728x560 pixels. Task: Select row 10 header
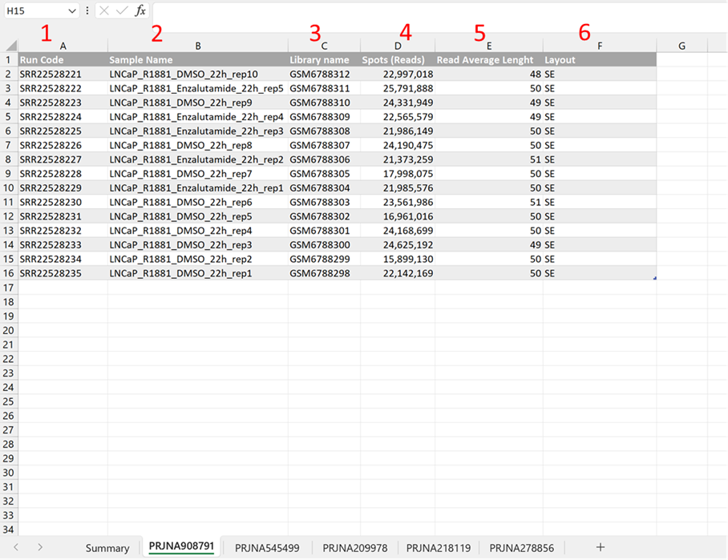[x=9, y=187]
